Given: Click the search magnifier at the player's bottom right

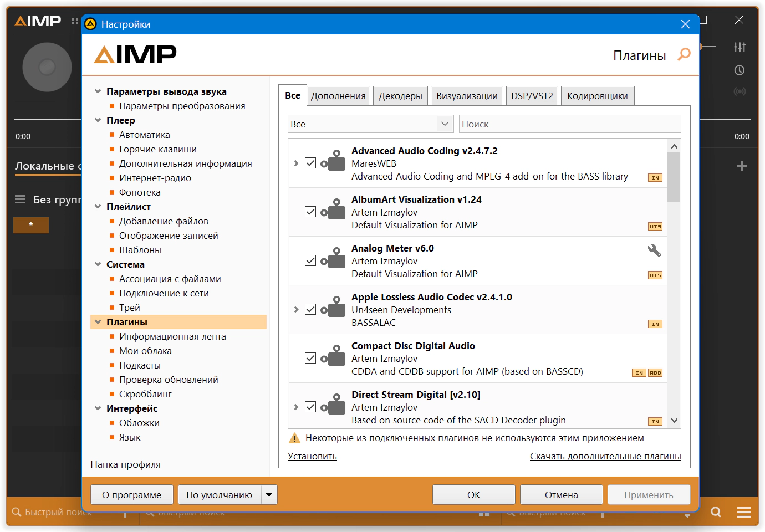Looking at the screenshot, I should pos(716,512).
